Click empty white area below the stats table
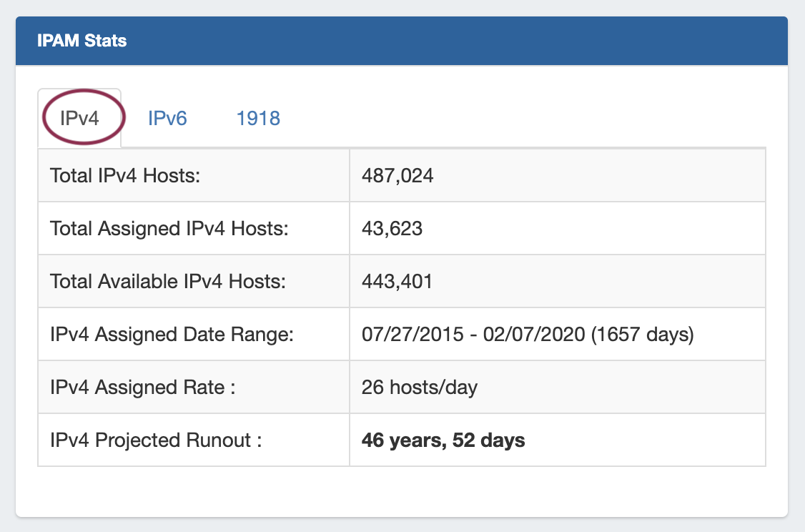The height and width of the screenshot is (532, 805). pos(400,492)
